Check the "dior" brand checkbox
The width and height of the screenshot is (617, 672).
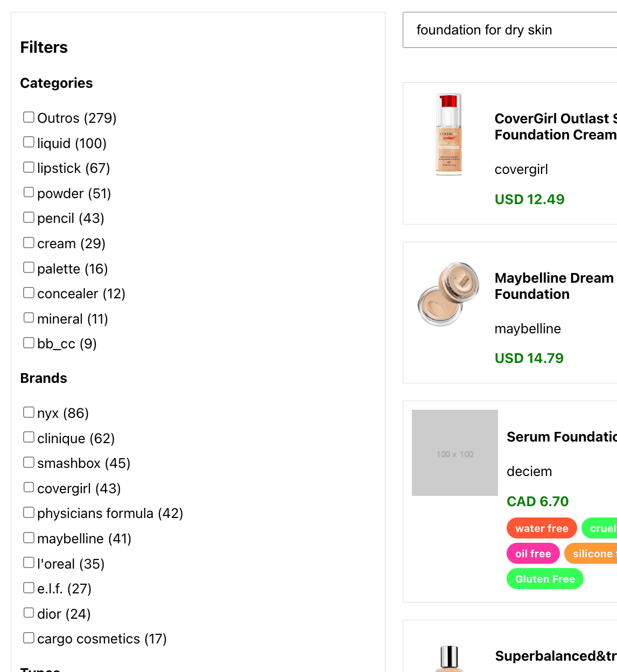[29, 612]
